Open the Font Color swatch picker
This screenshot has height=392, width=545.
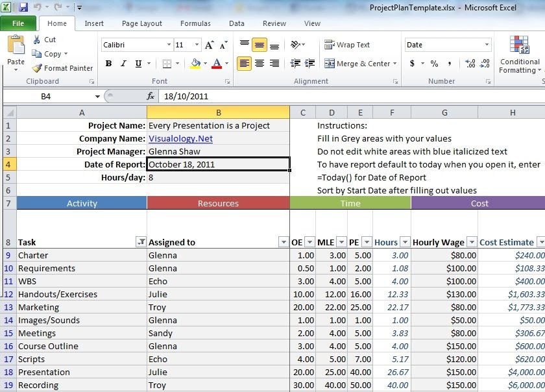click(225, 63)
